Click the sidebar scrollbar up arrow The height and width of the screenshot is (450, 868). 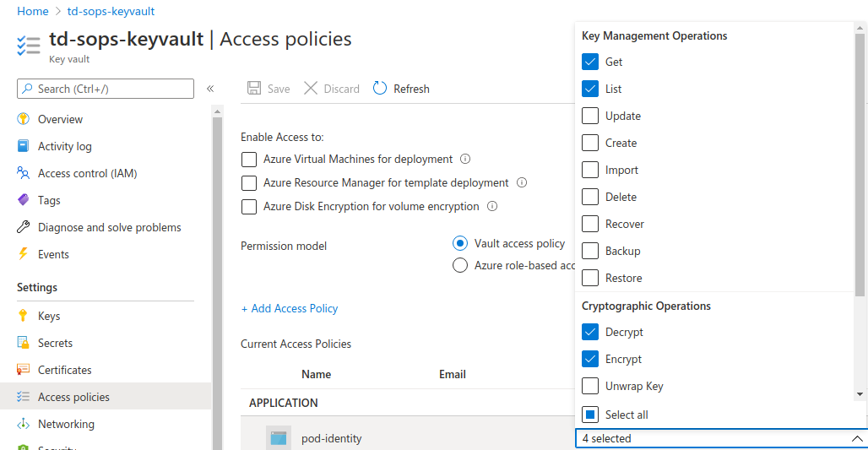(218, 111)
